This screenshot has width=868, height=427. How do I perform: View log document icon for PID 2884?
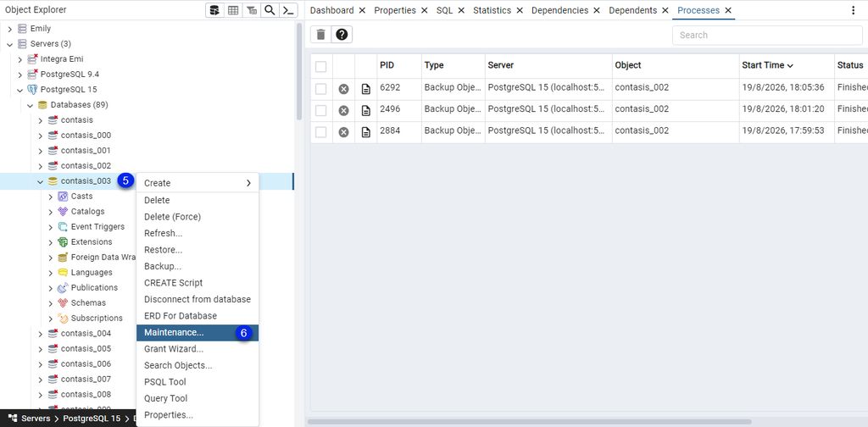pyautogui.click(x=366, y=132)
